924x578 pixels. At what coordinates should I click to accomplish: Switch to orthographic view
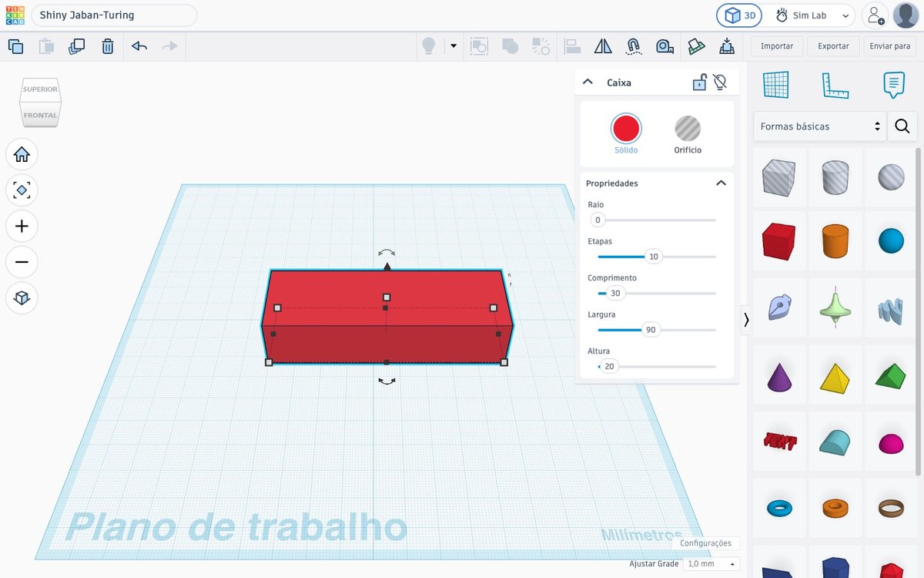(x=22, y=297)
